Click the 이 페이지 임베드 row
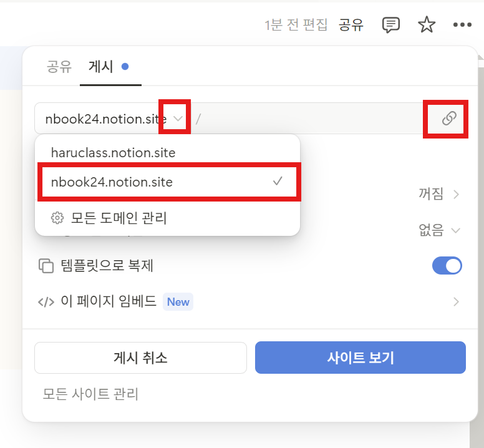Viewport: 484px width, 448px height. click(249, 301)
